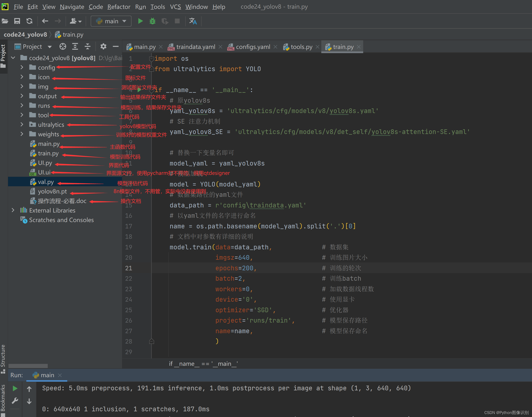Select Scratches and Consoles in project tree
Screen dimensions: 532x417
coord(61,220)
